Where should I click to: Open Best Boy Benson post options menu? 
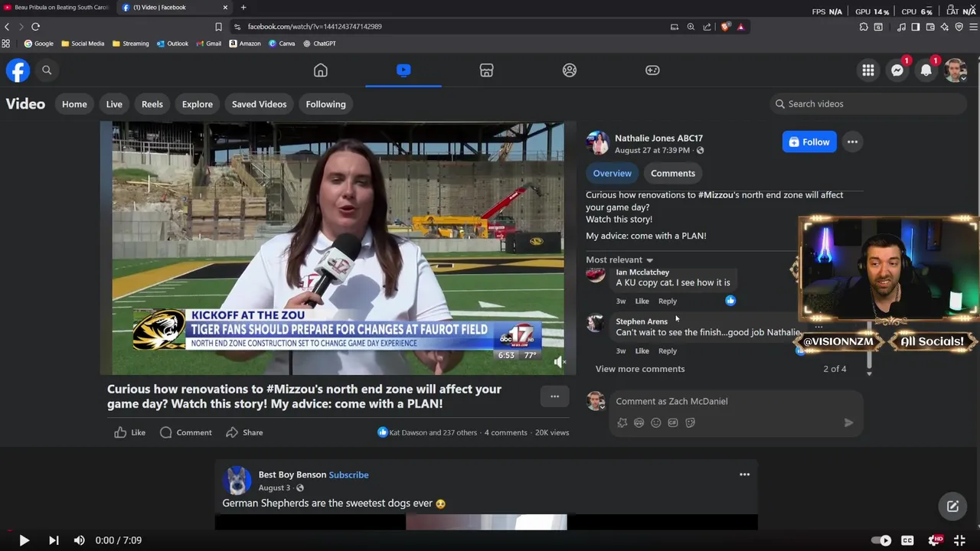744,475
